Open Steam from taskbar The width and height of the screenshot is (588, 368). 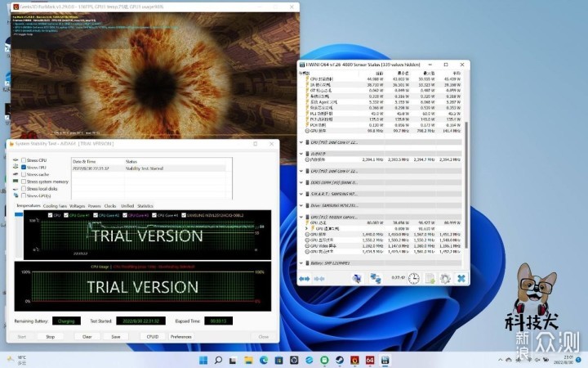click(x=340, y=360)
